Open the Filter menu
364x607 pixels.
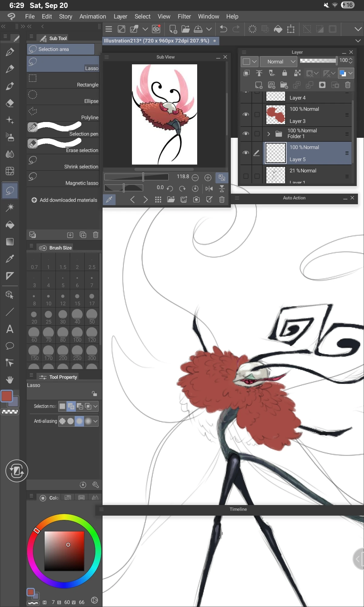click(184, 16)
